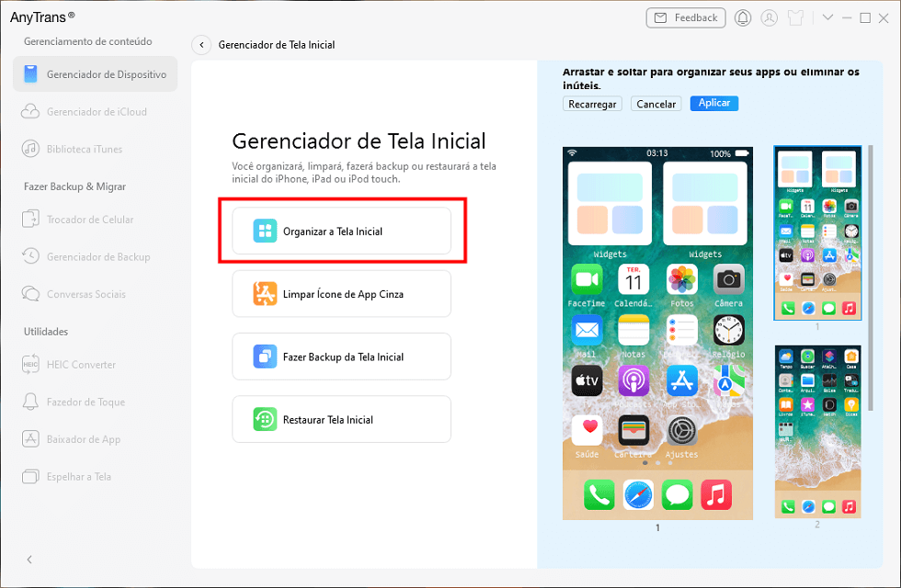Click Limpar Ícone de App Cinza

[x=341, y=293]
